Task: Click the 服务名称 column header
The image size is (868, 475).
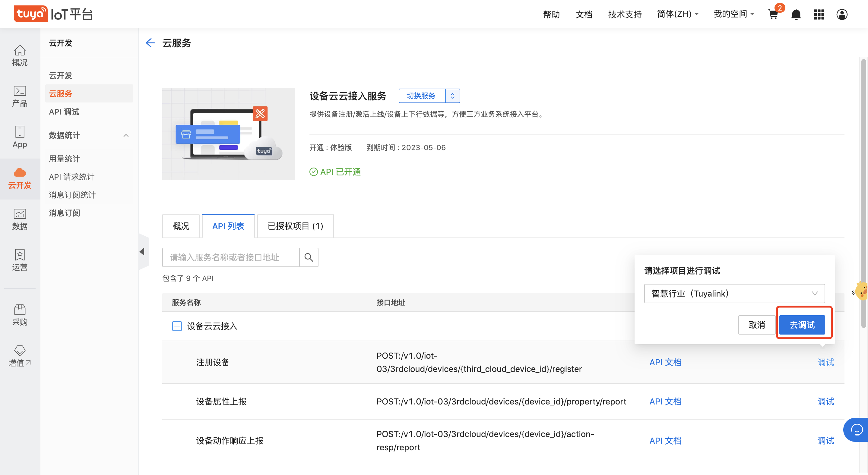Action: tap(186, 302)
